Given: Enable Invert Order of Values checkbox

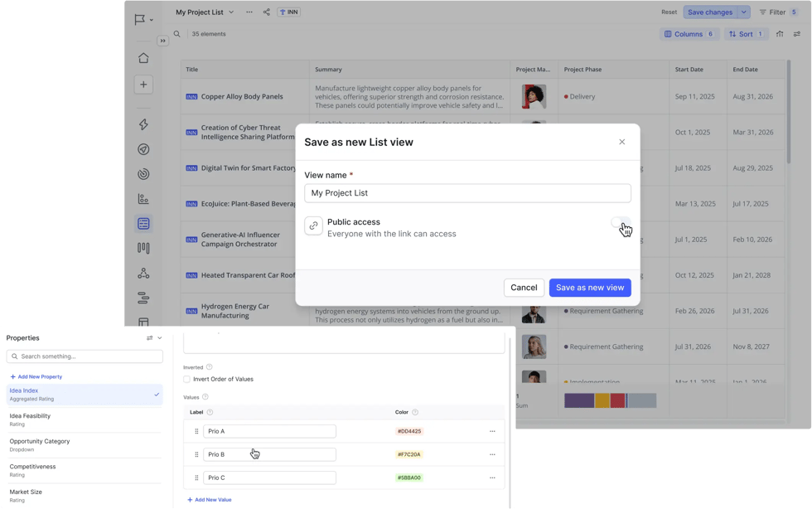Looking at the screenshot, I should [187, 379].
